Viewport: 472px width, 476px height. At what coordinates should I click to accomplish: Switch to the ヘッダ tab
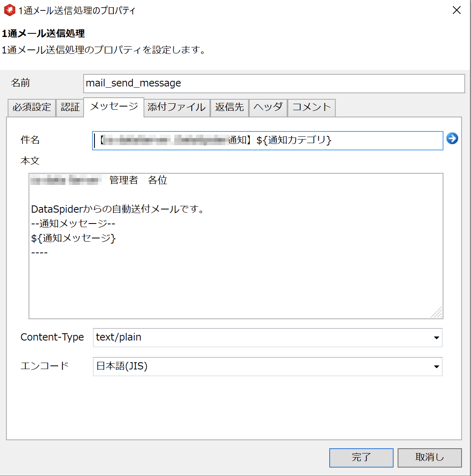pyautogui.click(x=268, y=107)
